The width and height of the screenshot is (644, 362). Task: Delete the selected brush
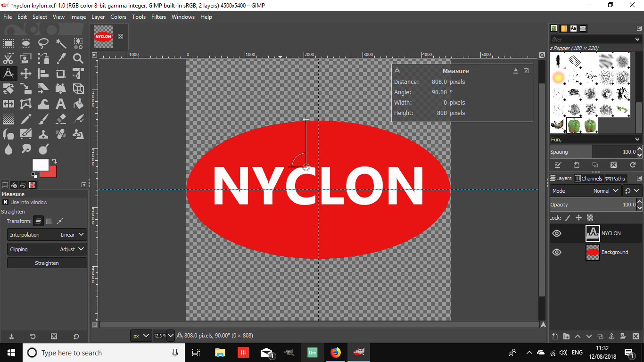613,165
